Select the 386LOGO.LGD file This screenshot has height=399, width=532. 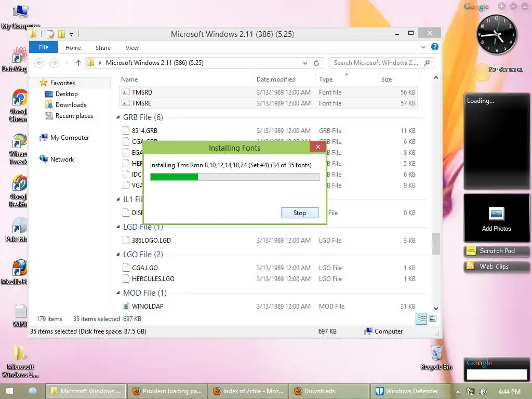pos(269,240)
